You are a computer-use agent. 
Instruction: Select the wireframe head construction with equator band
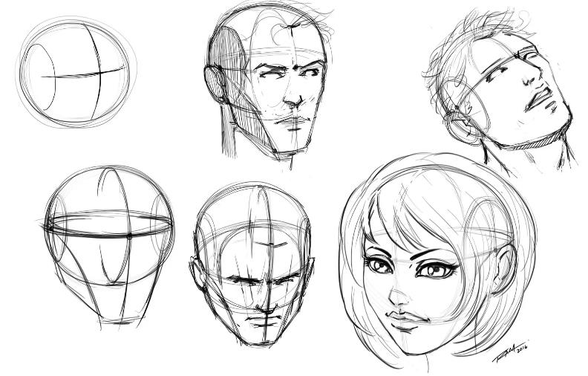click(x=110, y=245)
